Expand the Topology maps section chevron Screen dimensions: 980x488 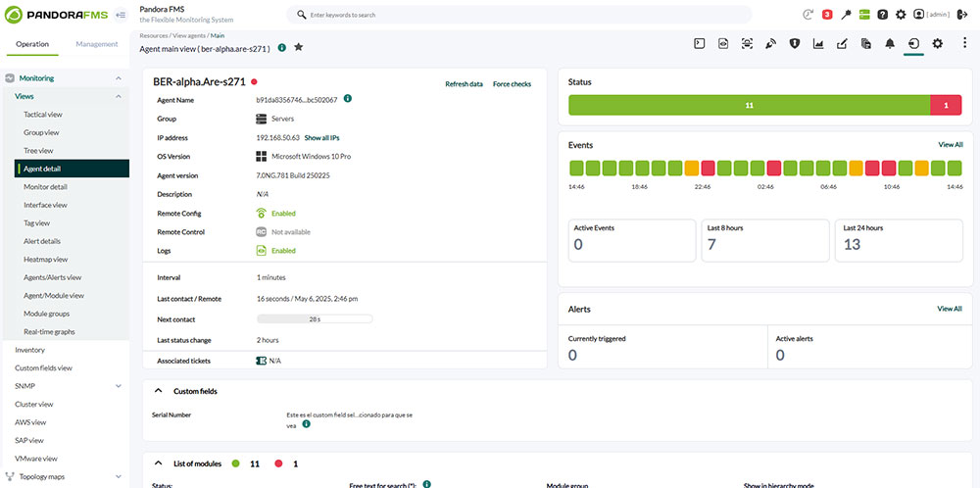point(119,477)
